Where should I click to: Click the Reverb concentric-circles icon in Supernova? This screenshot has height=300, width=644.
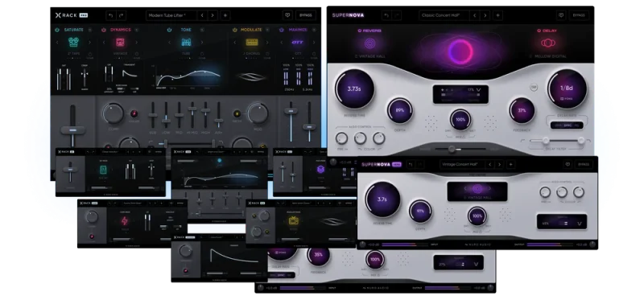pyautogui.click(x=369, y=43)
